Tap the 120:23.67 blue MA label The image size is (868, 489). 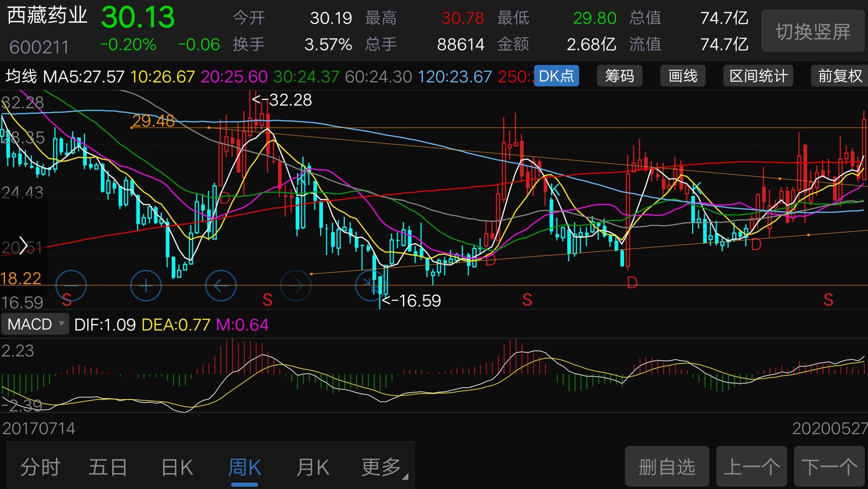click(455, 76)
